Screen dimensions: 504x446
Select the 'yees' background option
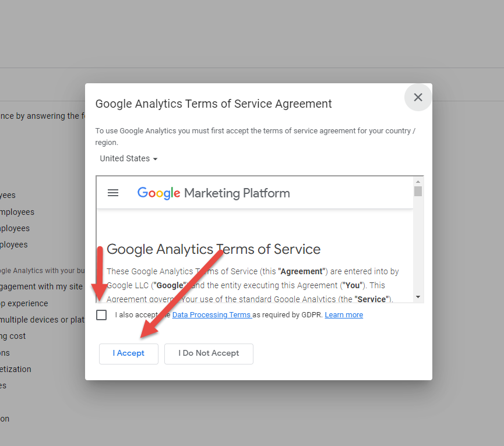pos(8,195)
